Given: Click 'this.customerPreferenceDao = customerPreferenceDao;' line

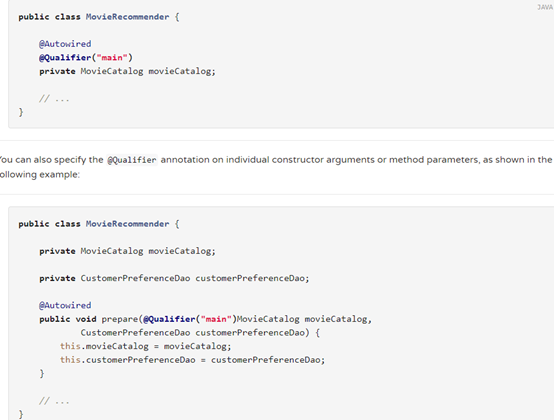Looking at the screenshot, I should coord(192,360).
